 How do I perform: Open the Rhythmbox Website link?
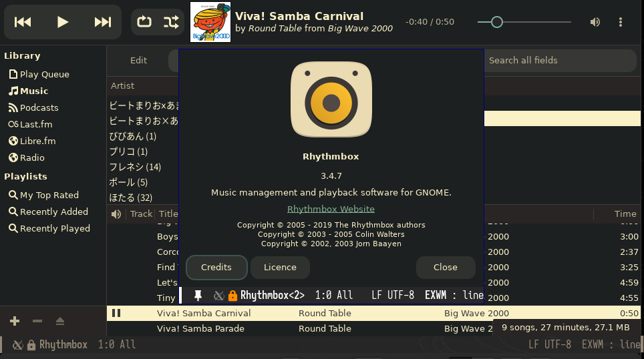(331, 210)
